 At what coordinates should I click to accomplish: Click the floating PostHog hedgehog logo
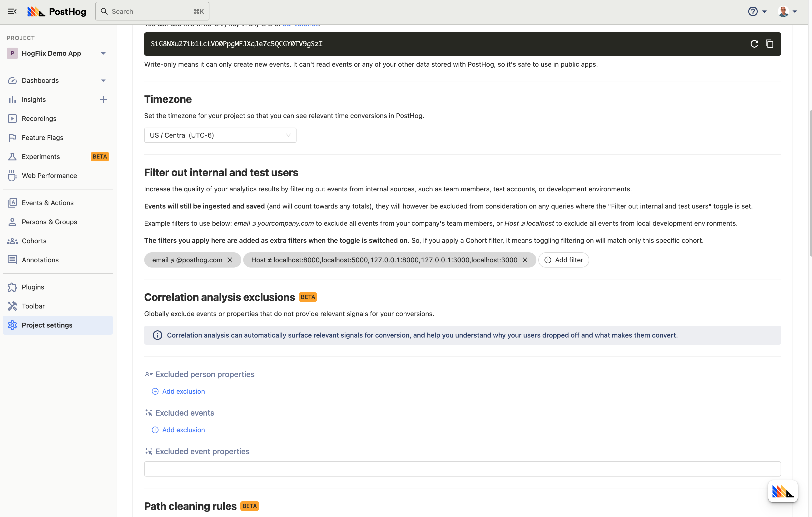click(x=783, y=491)
